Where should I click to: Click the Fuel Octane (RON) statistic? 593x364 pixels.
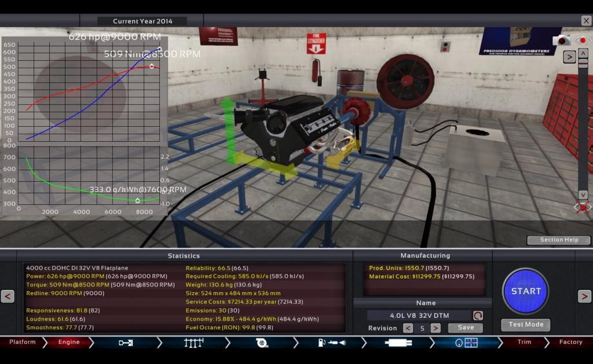229,328
